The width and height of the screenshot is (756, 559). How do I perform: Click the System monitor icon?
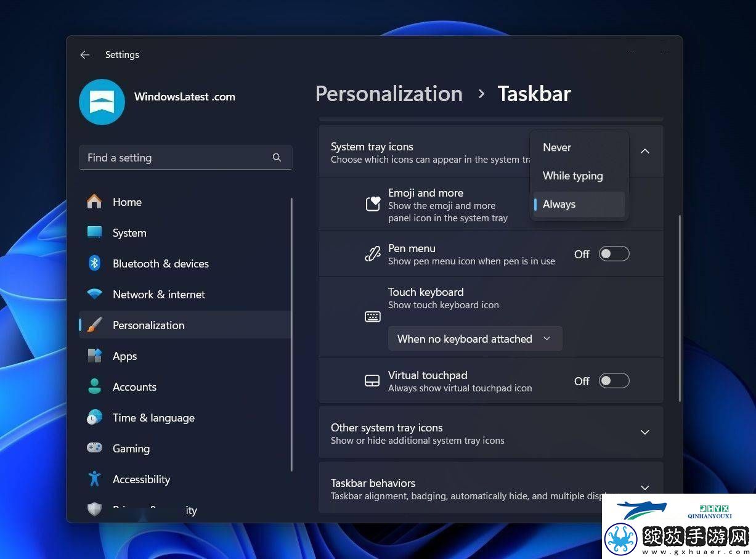pos(94,232)
